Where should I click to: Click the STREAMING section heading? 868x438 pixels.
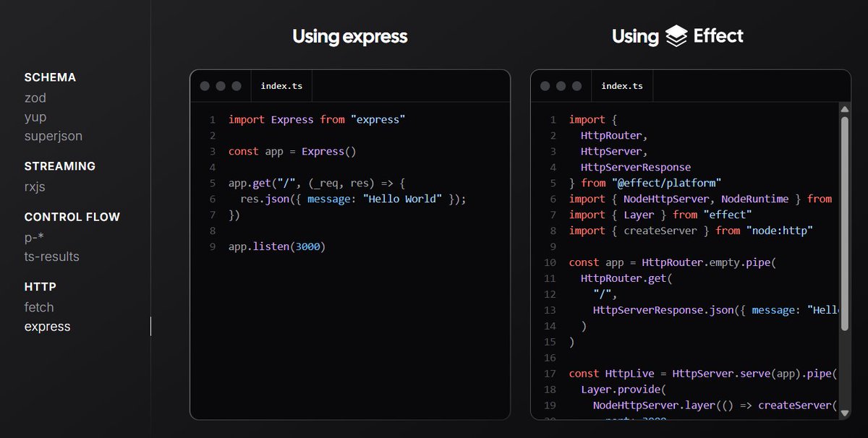click(60, 166)
